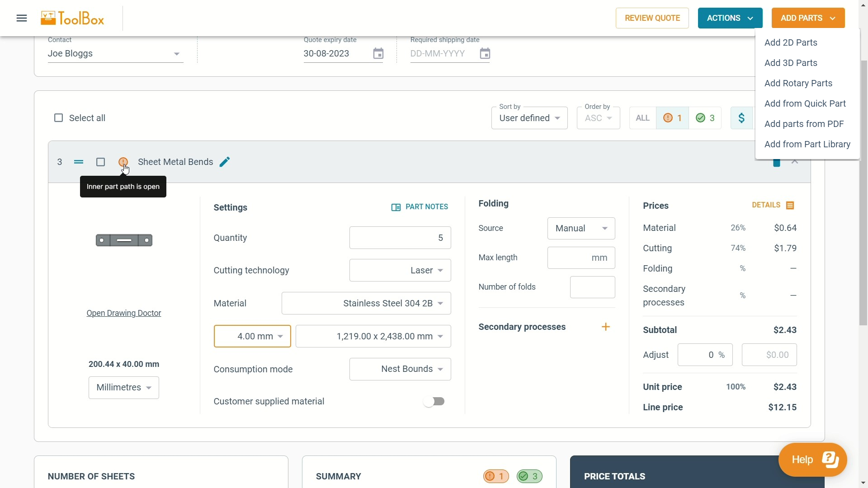Viewport: 868px width, 488px height.
Task: Expand the Cutting technology Laser dropdown
Action: click(x=400, y=270)
